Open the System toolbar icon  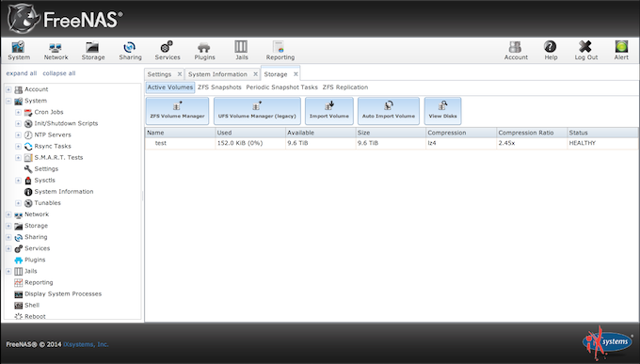19,51
